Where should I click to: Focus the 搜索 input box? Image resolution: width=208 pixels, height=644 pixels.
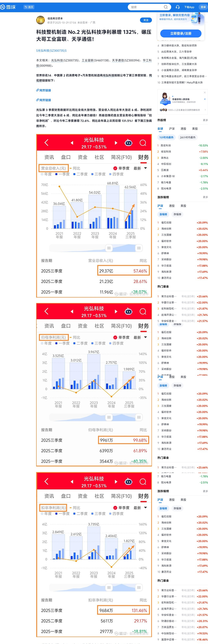146,7
